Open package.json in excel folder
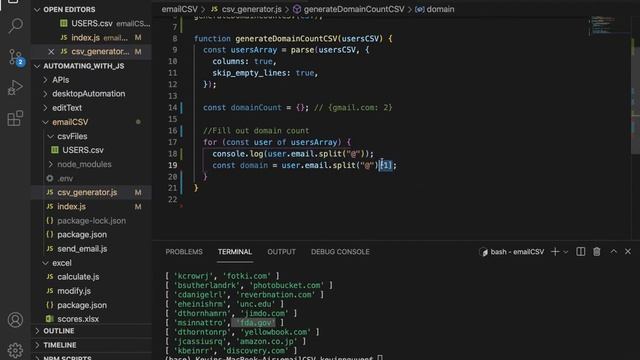Viewport: 640px width, 360px height. click(x=91, y=305)
